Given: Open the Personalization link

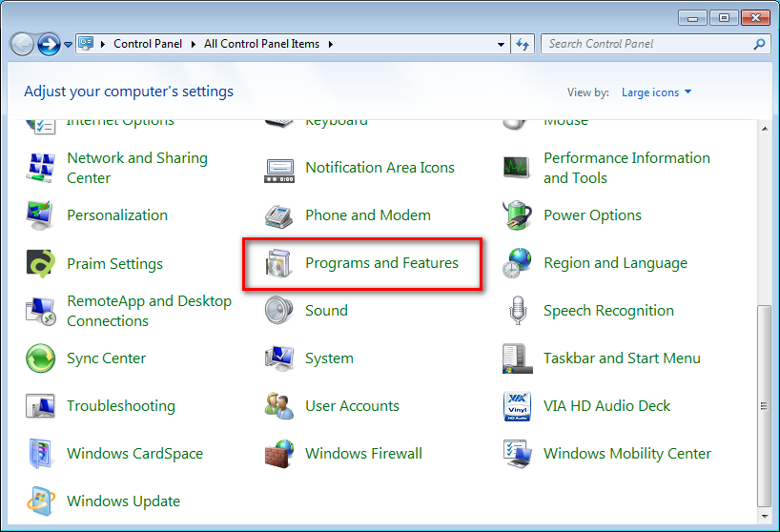Looking at the screenshot, I should pyautogui.click(x=117, y=215).
